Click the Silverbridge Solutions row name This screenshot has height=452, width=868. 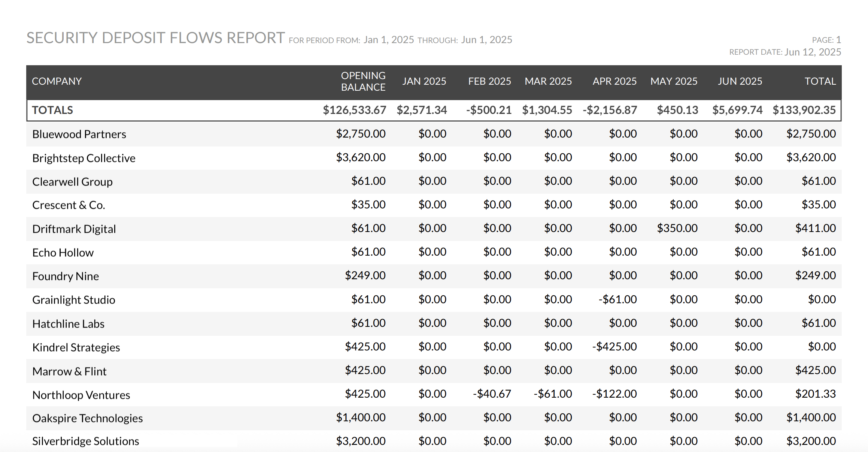click(x=85, y=441)
